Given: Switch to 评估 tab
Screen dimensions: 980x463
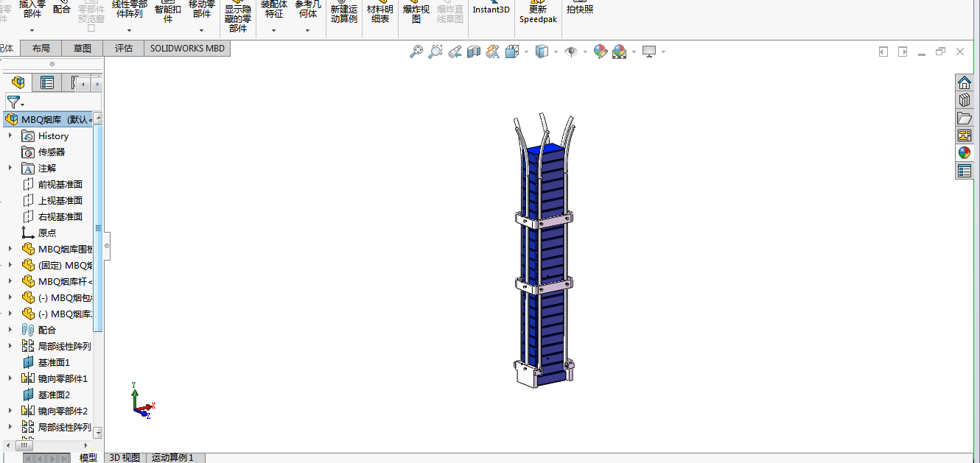Looking at the screenshot, I should pyautogui.click(x=124, y=49).
